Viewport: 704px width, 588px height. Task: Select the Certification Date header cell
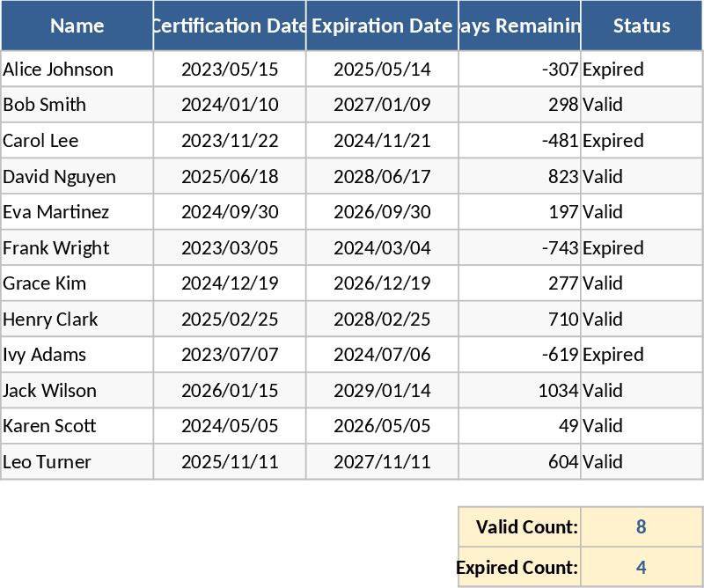tap(230, 26)
